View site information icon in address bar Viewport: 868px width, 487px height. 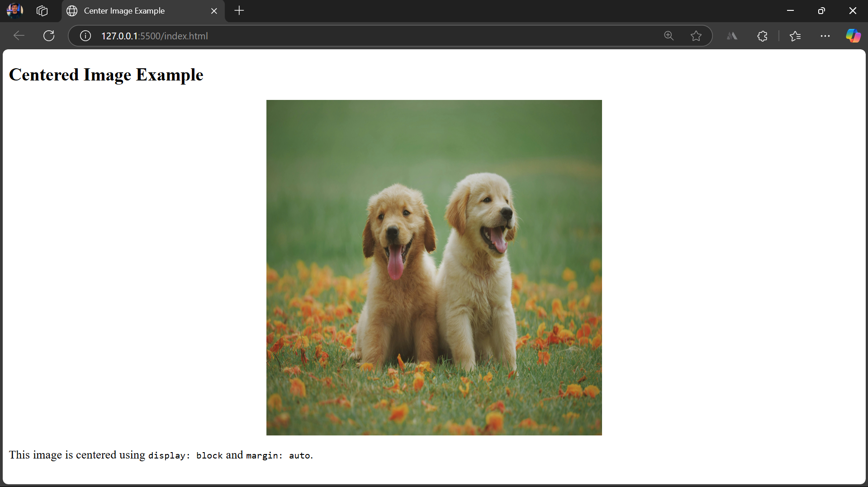85,36
